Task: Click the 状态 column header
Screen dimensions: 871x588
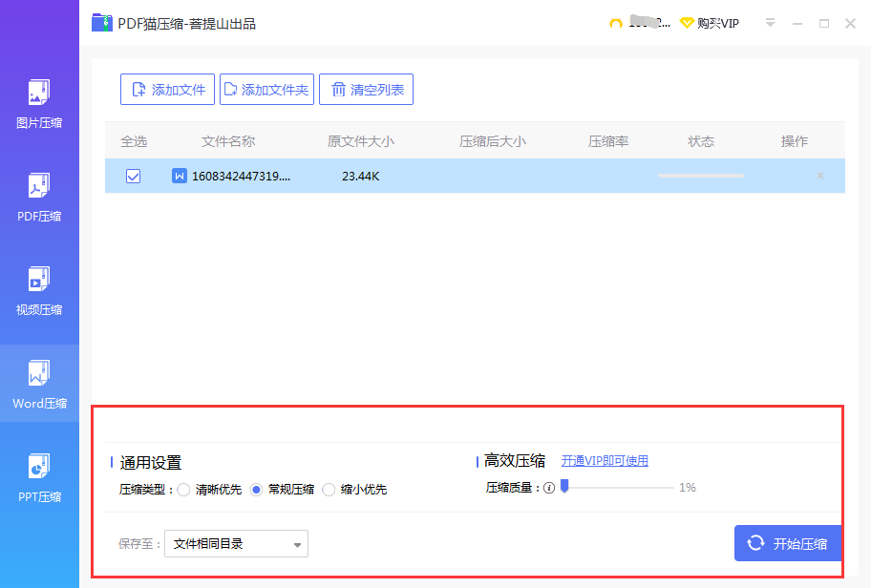Action: (x=701, y=141)
